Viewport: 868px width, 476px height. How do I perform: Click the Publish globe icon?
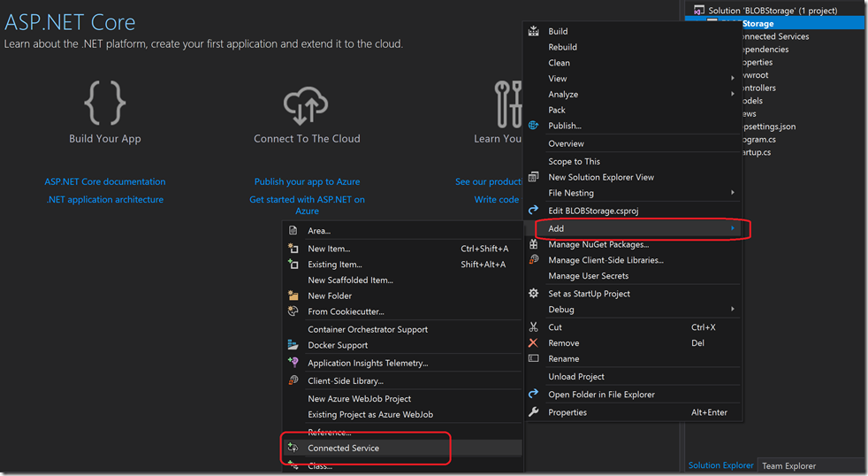(534, 126)
